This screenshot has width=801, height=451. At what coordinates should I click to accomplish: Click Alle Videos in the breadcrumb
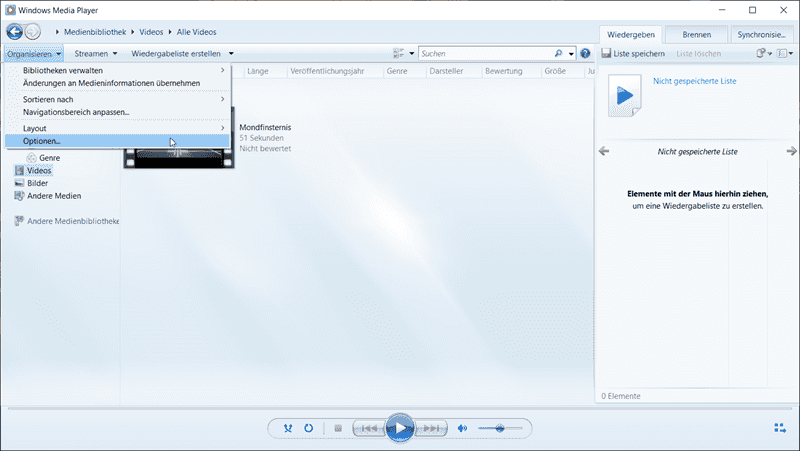(197, 32)
